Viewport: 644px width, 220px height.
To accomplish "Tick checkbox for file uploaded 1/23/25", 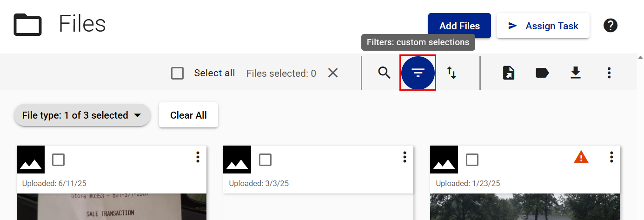I will [472, 160].
